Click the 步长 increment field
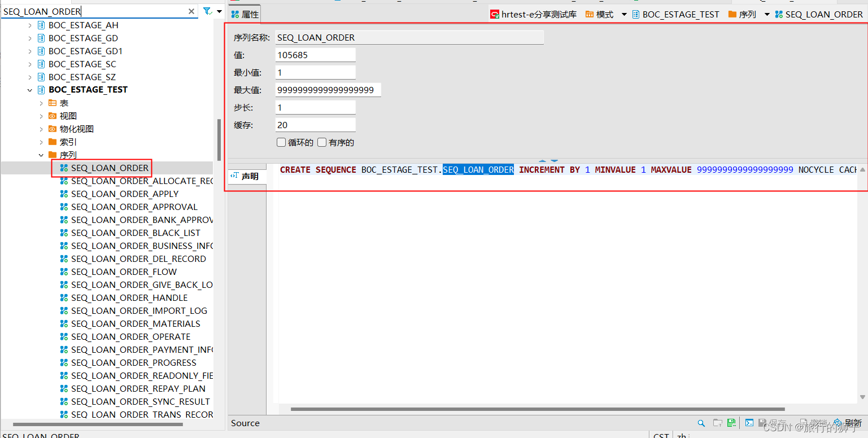868x438 pixels. pos(316,107)
